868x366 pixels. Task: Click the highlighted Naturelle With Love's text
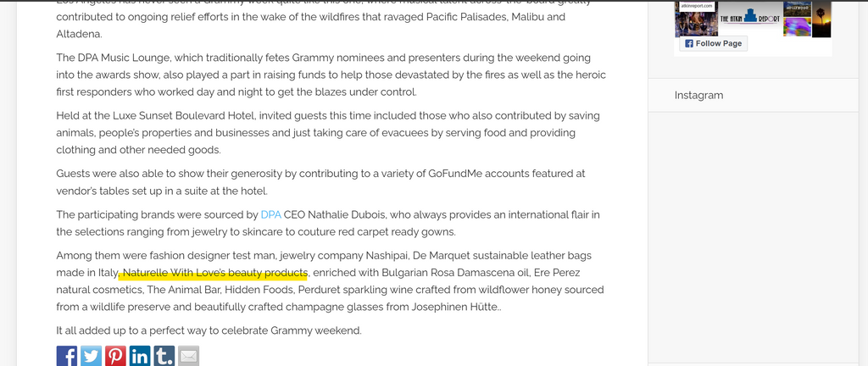click(x=213, y=273)
